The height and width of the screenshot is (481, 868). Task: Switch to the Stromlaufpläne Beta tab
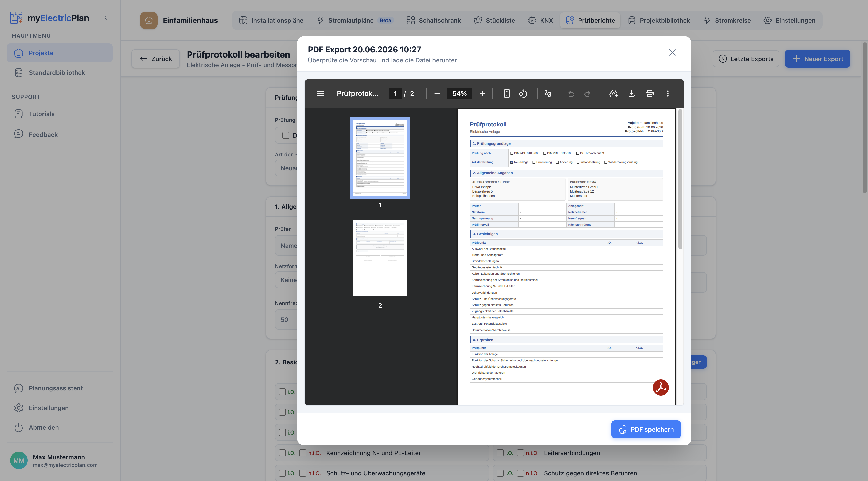[x=355, y=20]
